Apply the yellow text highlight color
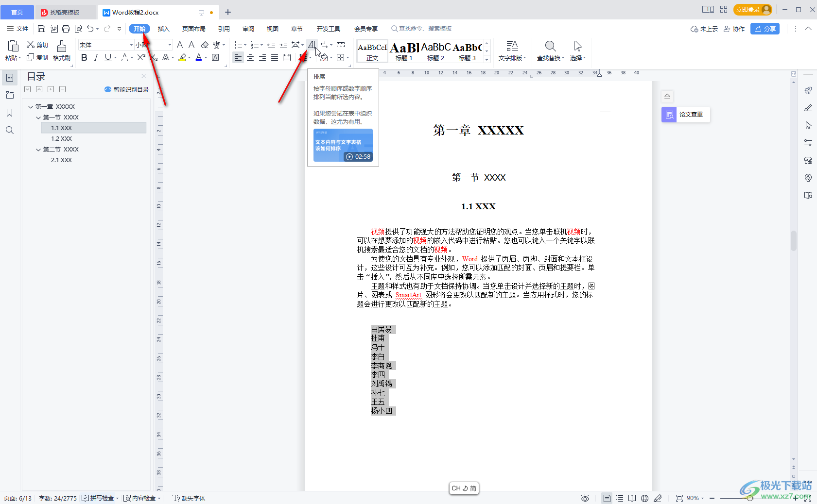Image resolution: width=817 pixels, height=504 pixels. pos(182,57)
